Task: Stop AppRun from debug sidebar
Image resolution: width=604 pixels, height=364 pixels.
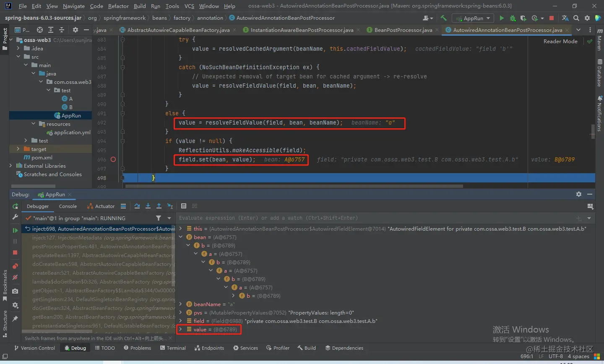Action: (x=15, y=252)
